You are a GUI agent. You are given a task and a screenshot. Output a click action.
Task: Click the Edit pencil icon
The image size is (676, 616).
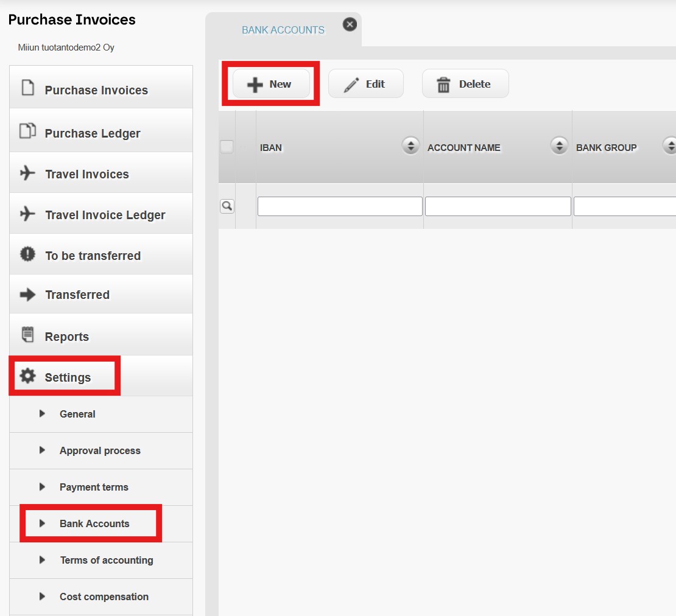(x=351, y=85)
